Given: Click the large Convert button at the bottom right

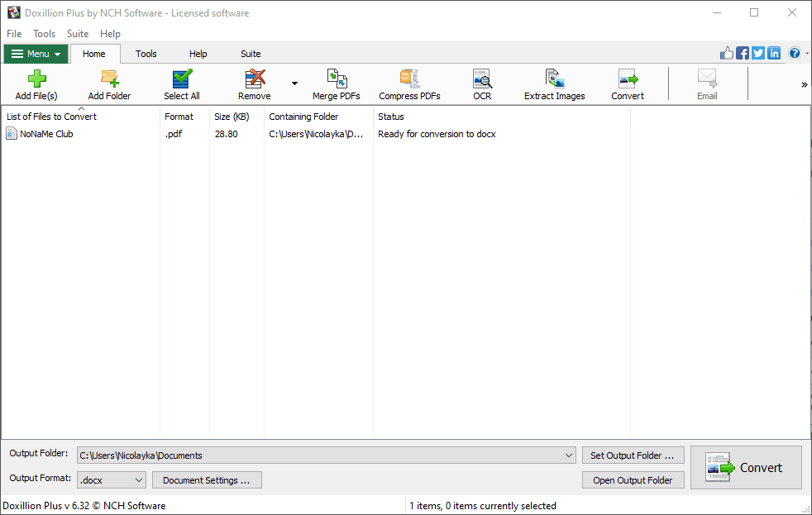Looking at the screenshot, I should [746, 468].
